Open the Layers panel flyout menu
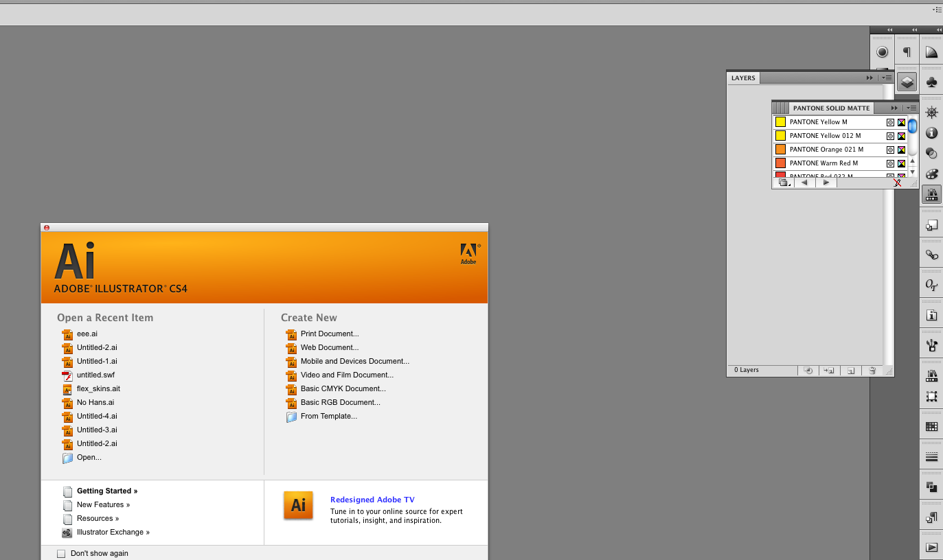The width and height of the screenshot is (943, 560). [x=887, y=78]
